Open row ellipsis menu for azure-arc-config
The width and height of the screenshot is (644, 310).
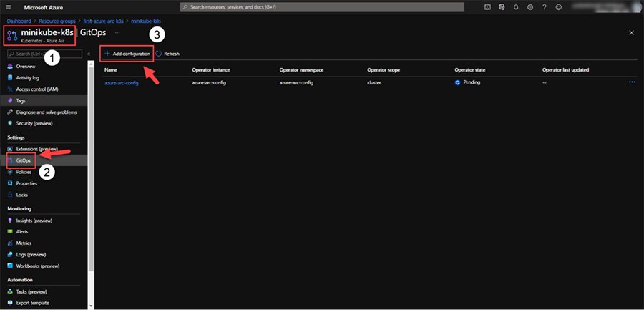coord(632,82)
